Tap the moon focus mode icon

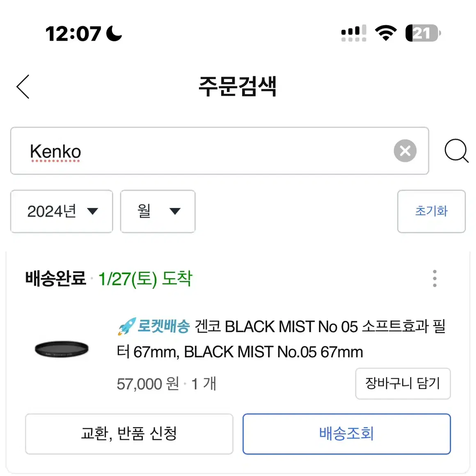click(114, 33)
